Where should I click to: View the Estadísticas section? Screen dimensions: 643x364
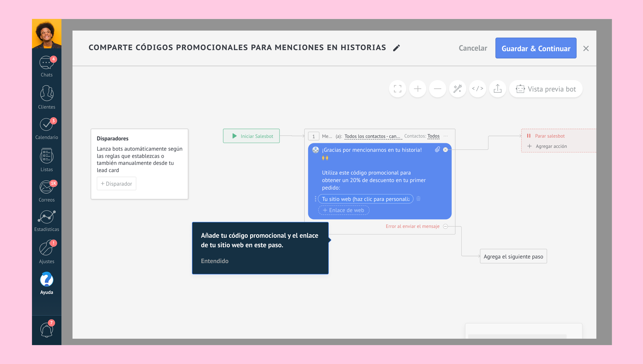[47, 221]
